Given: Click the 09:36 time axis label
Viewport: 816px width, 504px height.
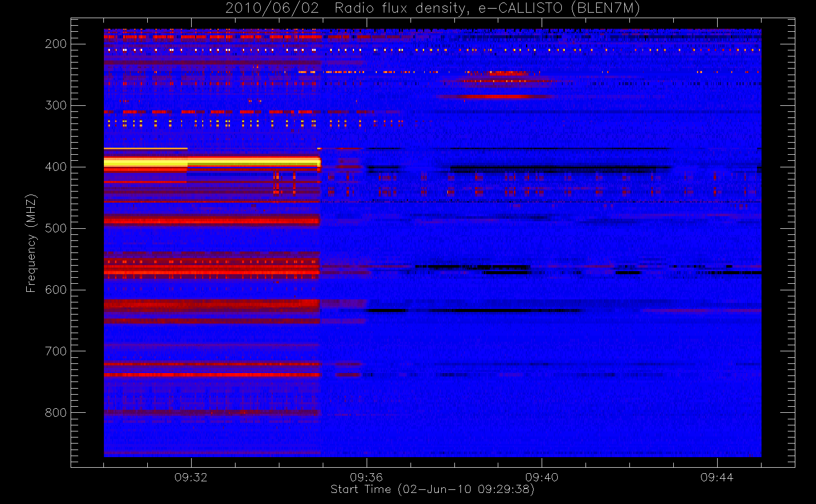Looking at the screenshot, I should 367,477.
